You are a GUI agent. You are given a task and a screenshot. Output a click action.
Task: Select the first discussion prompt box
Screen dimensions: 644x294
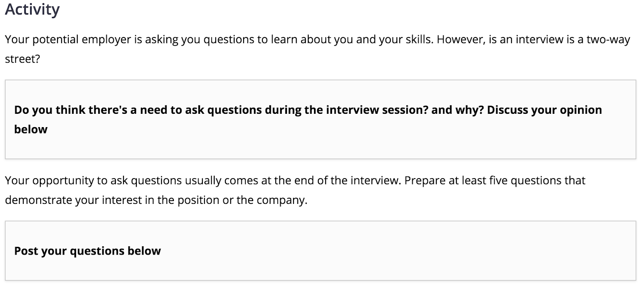pos(320,119)
